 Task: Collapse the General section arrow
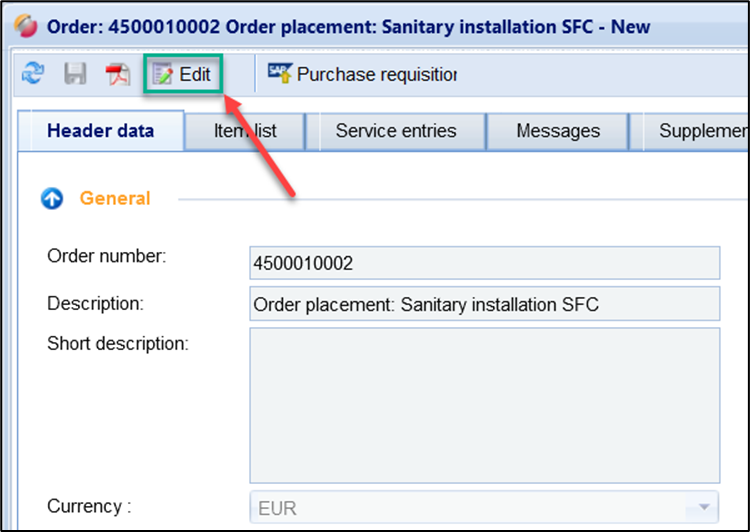[x=52, y=199]
